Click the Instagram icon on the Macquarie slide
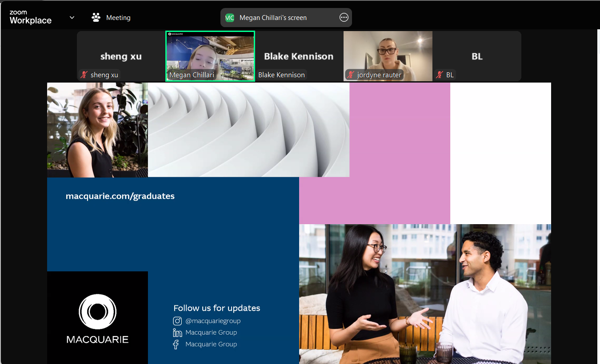The width and height of the screenshot is (600, 364). tap(177, 320)
